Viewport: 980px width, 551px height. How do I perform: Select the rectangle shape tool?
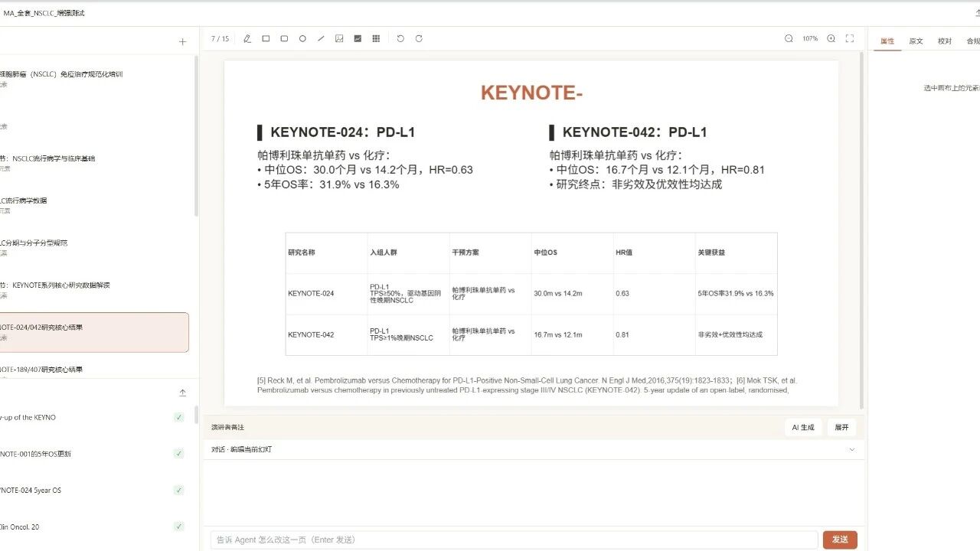coord(266,38)
